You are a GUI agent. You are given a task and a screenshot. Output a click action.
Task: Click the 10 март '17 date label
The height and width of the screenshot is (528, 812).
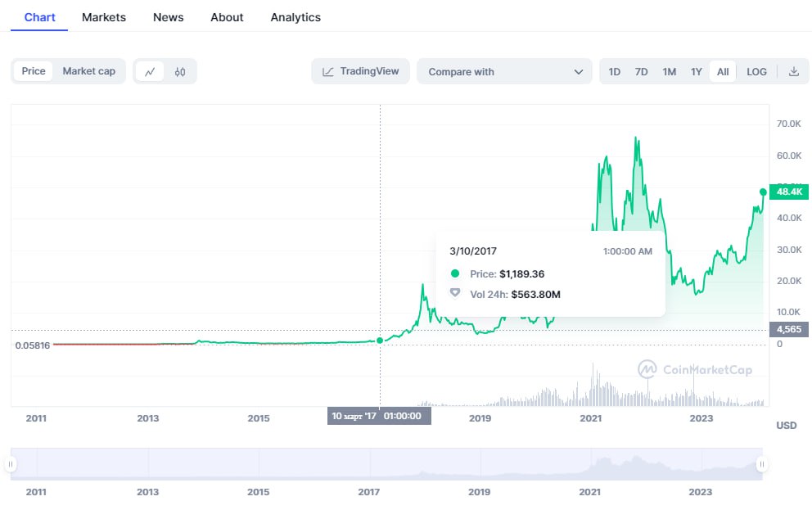379,416
